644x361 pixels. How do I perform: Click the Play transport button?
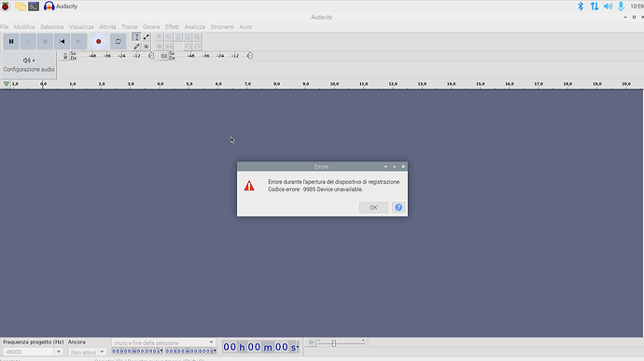pos(28,41)
